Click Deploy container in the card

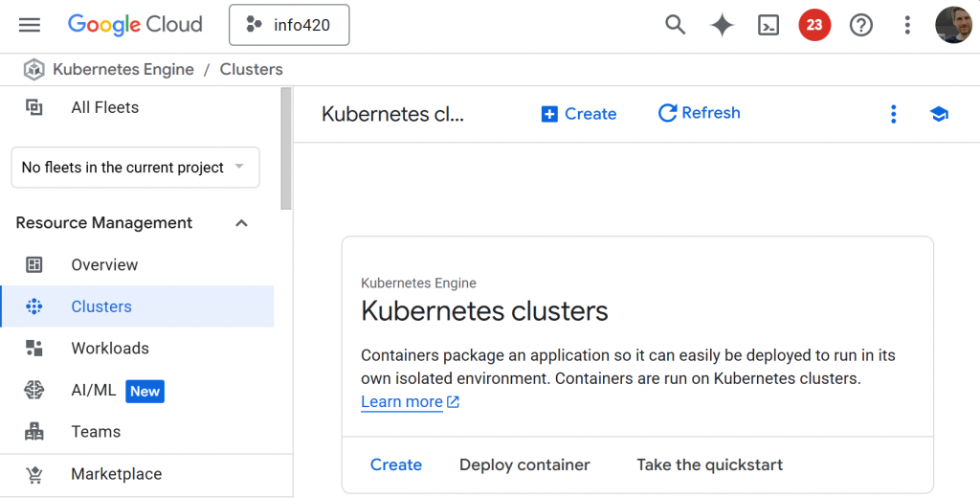click(x=524, y=465)
